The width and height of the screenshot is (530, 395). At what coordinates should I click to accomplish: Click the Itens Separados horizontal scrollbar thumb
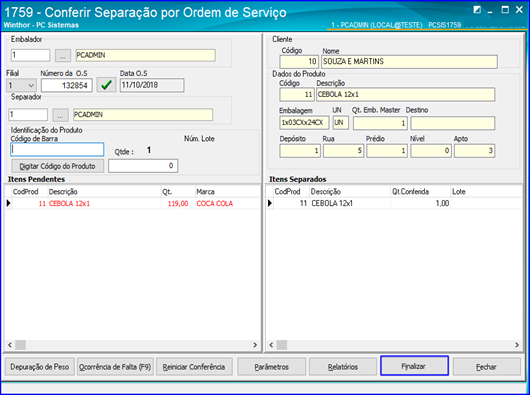pos(282,345)
